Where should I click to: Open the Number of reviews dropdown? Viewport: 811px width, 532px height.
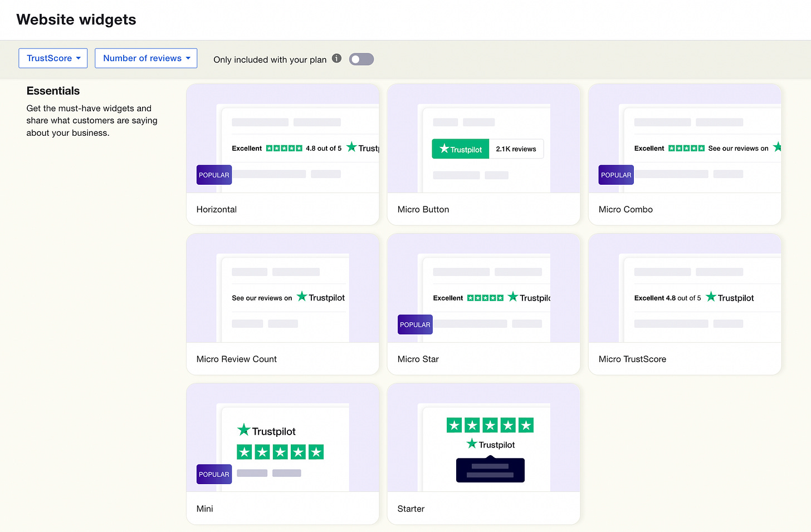(x=146, y=58)
